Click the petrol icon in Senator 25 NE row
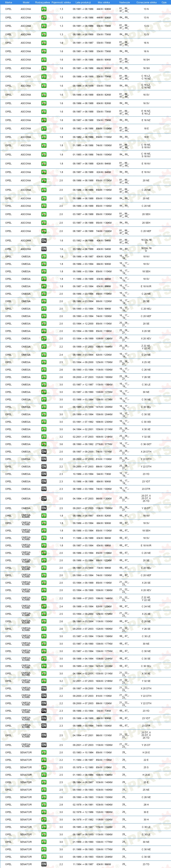171x868 pixels. [x=44, y=790]
